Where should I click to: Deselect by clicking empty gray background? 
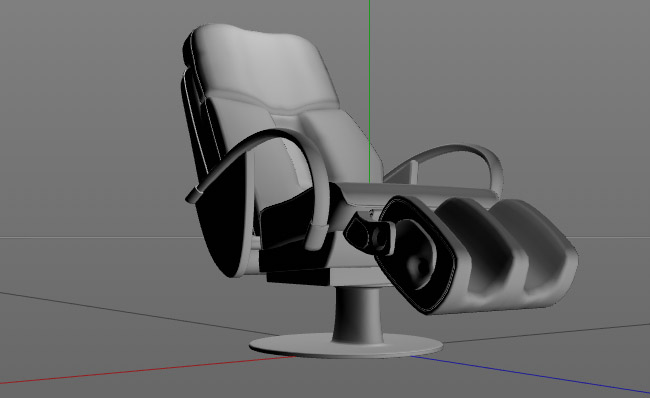click(83, 104)
